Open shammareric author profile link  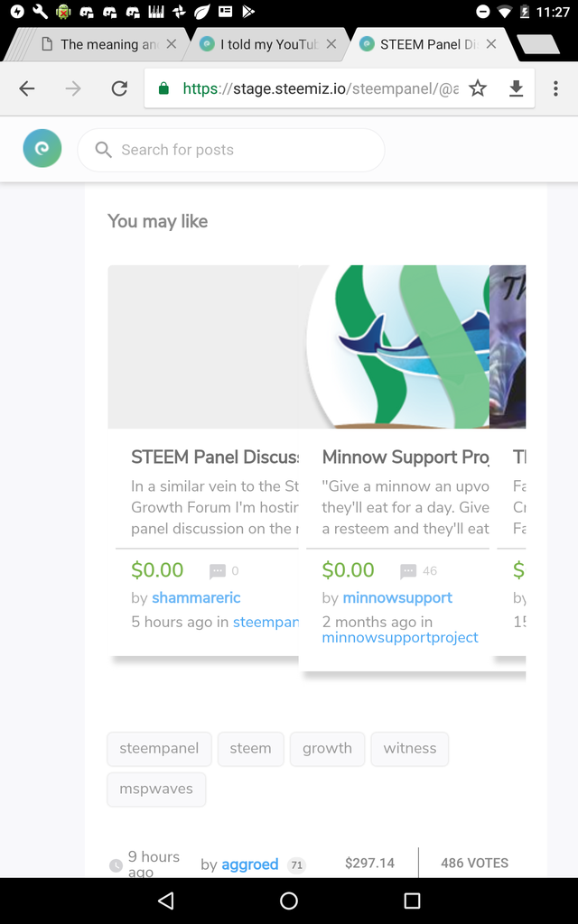click(x=196, y=597)
